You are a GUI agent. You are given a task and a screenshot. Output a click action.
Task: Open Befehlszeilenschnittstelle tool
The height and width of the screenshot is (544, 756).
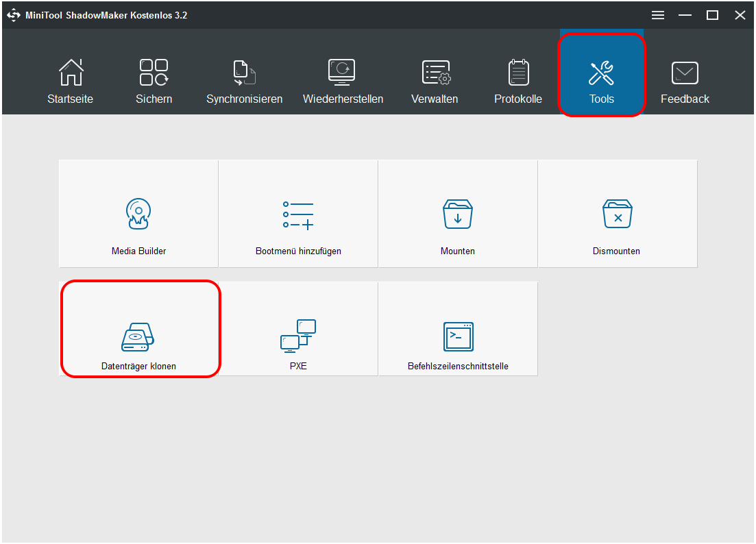coord(458,336)
